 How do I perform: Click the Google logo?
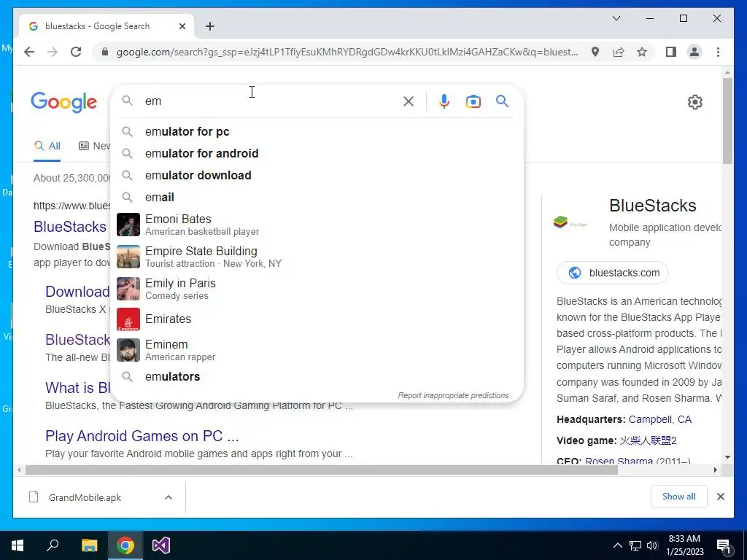64,102
